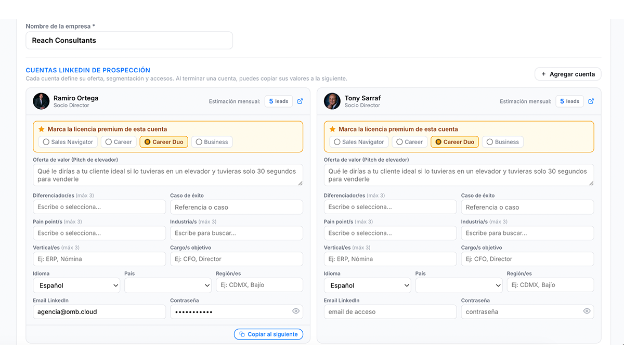Focus Oferta de valor textarea for Ramiro Ortega
Image resolution: width=624 pixels, height=364 pixels.
pyautogui.click(x=168, y=175)
